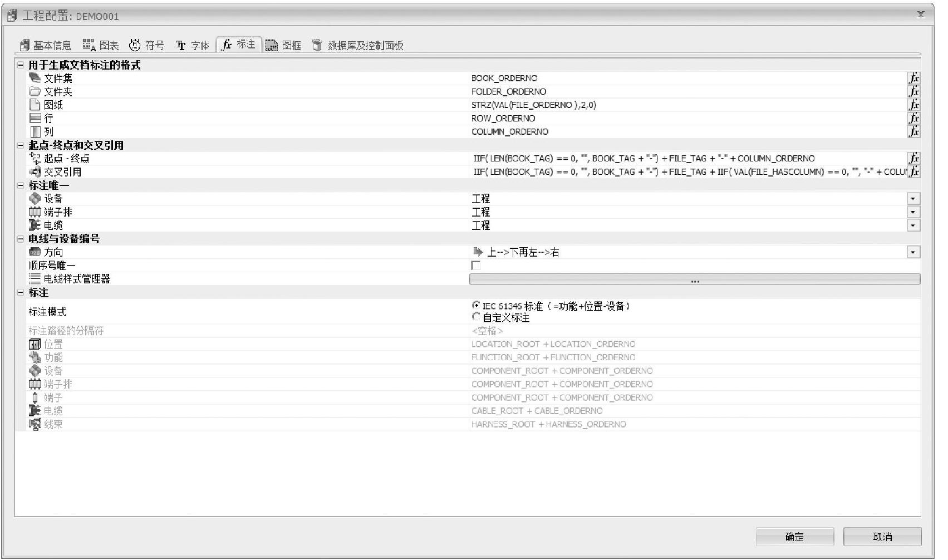Image resolution: width=948 pixels, height=560 pixels.
Task: Click the 方向 icon
Action: coord(35,252)
